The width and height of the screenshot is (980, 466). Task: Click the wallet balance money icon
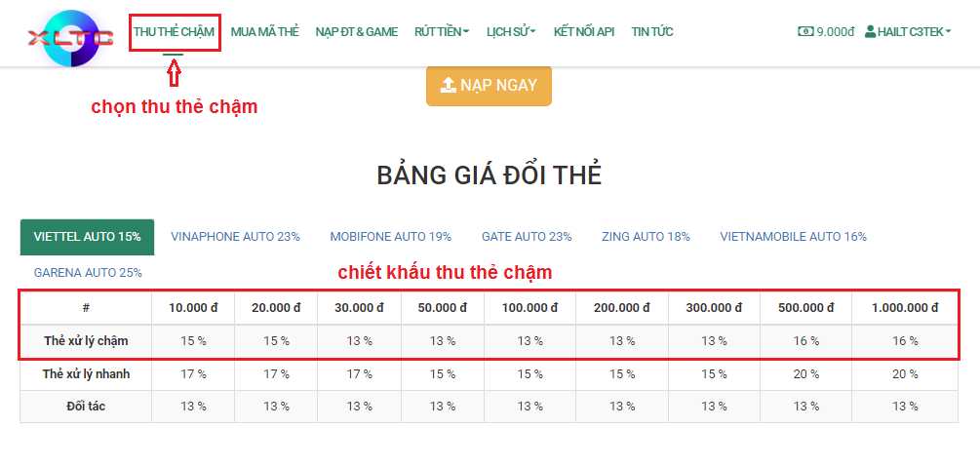806,31
